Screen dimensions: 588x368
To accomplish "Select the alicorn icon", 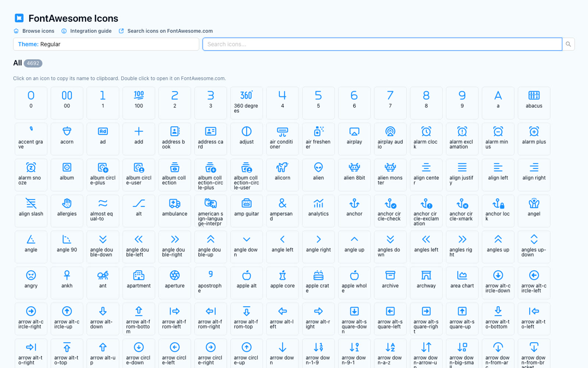I will (282, 175).
